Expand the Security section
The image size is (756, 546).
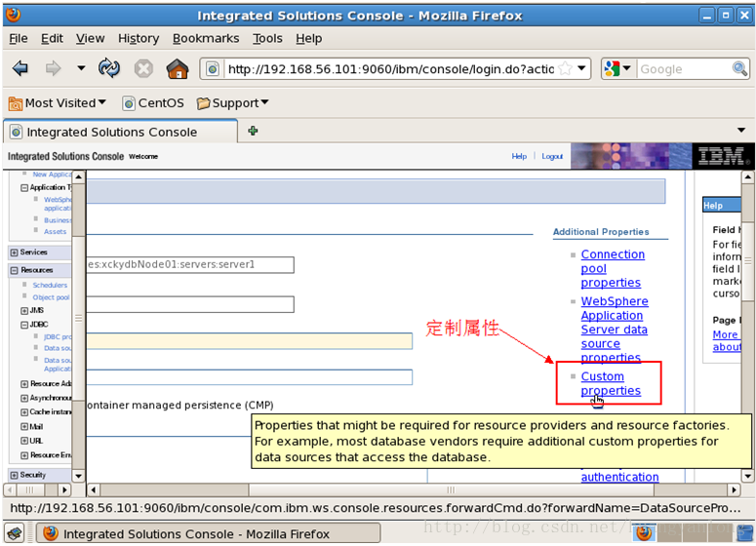tap(14, 475)
